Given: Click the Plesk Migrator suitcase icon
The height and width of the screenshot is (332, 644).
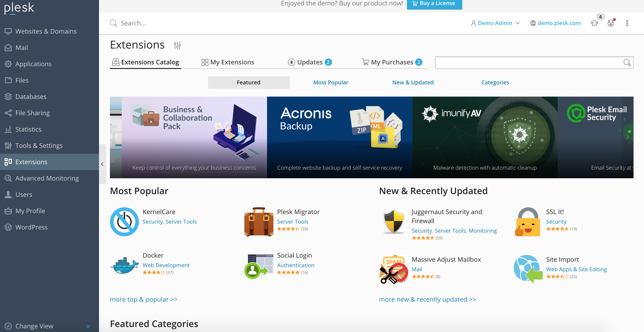Looking at the screenshot, I should (x=258, y=222).
